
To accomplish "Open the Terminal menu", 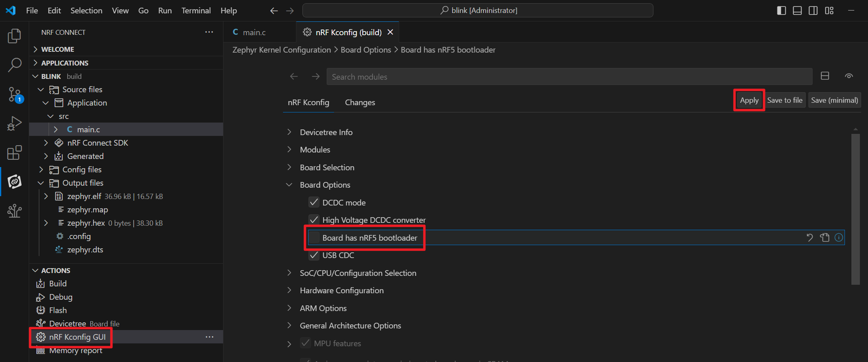I will (x=196, y=11).
